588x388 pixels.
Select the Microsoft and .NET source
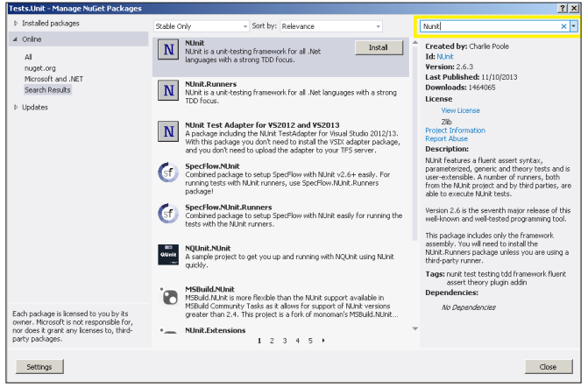(x=53, y=79)
